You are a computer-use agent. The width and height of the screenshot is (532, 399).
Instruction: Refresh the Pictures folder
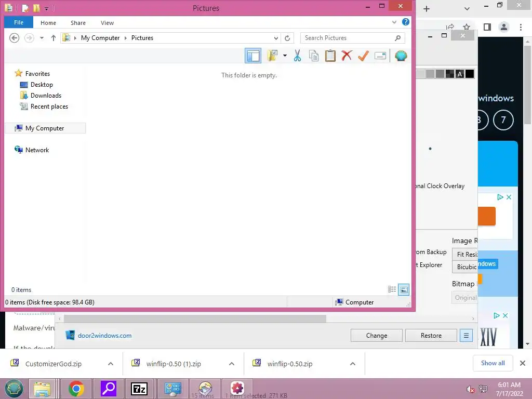tap(287, 38)
